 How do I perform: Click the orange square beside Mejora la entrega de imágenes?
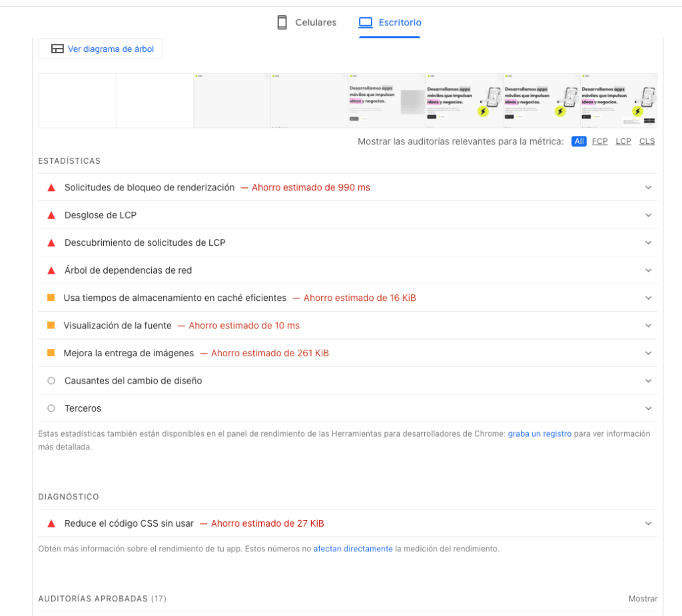pos(51,353)
